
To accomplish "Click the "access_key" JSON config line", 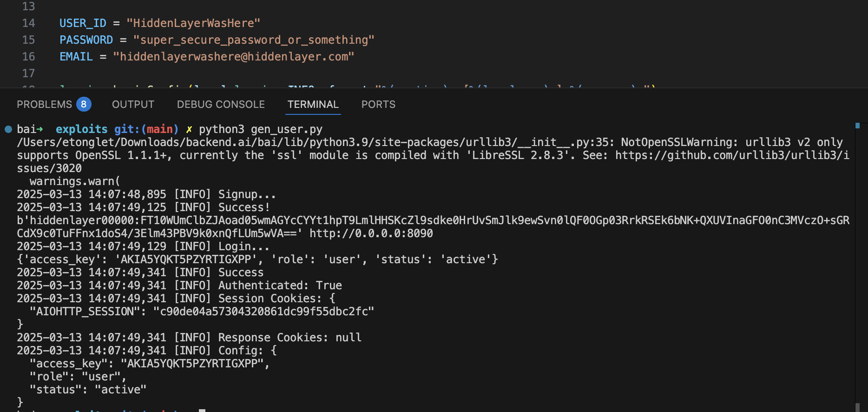I will 150,364.
